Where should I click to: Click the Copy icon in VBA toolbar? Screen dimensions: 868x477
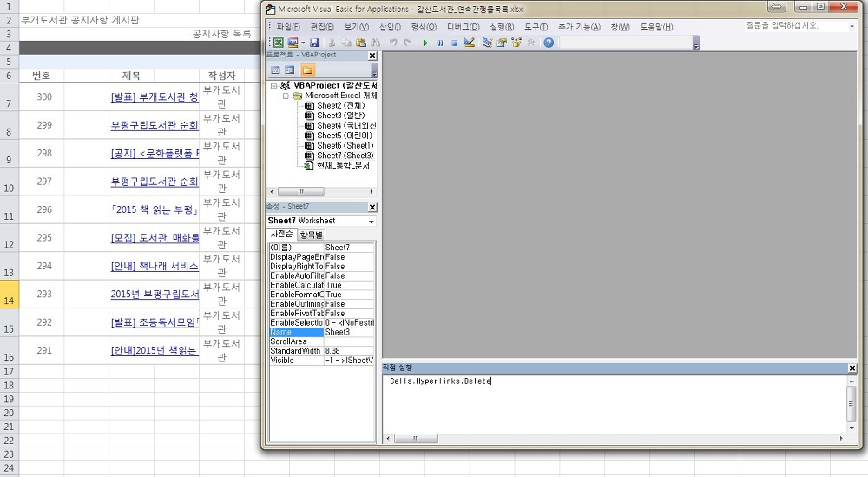(346, 43)
